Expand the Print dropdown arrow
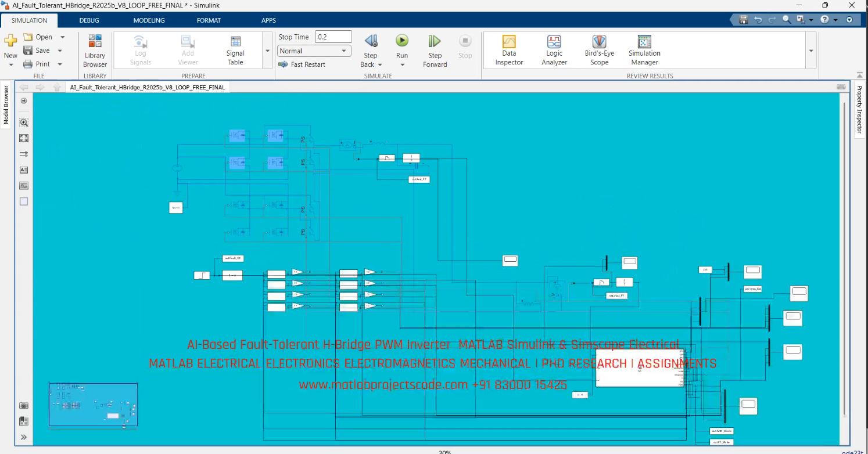This screenshot has height=454, width=868. 60,64
